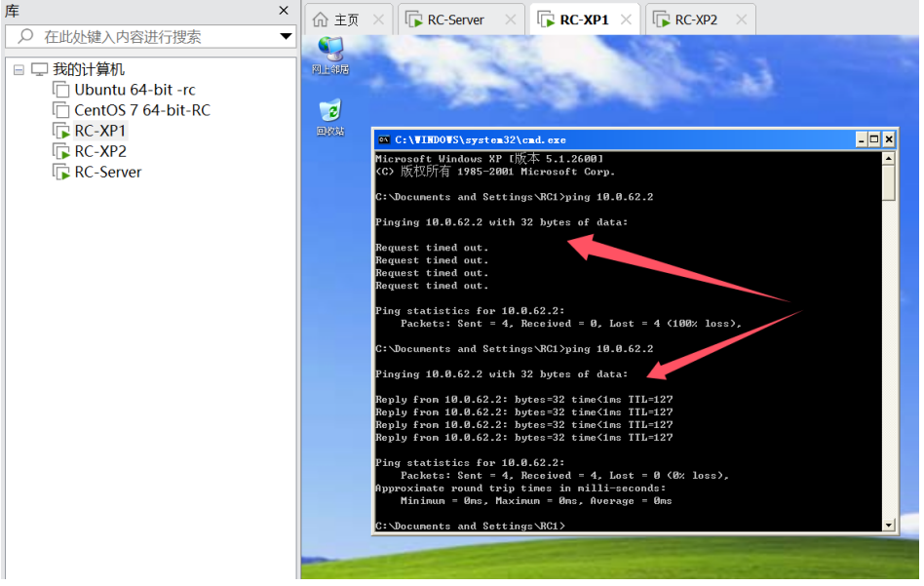Click the 'Approximate round trip times' line
Viewport: 924px width, 586px height.
pyautogui.click(x=520, y=488)
